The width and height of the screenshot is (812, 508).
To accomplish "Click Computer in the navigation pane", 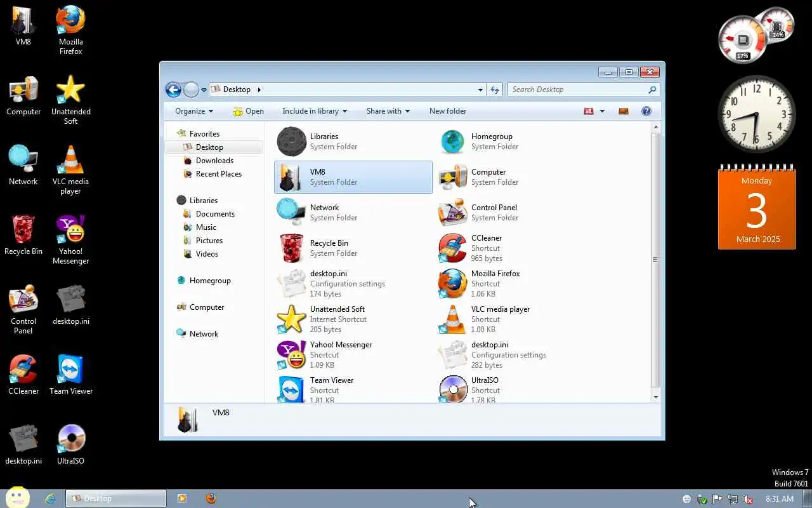I will point(207,307).
